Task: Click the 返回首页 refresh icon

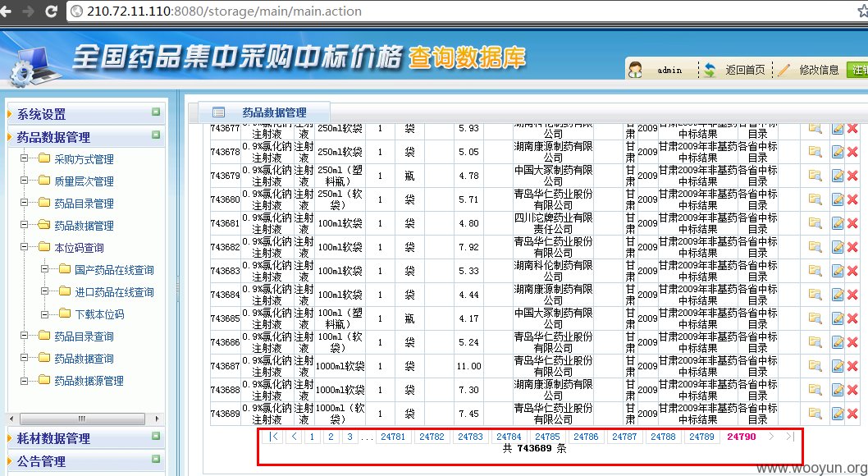Action: tap(710, 71)
